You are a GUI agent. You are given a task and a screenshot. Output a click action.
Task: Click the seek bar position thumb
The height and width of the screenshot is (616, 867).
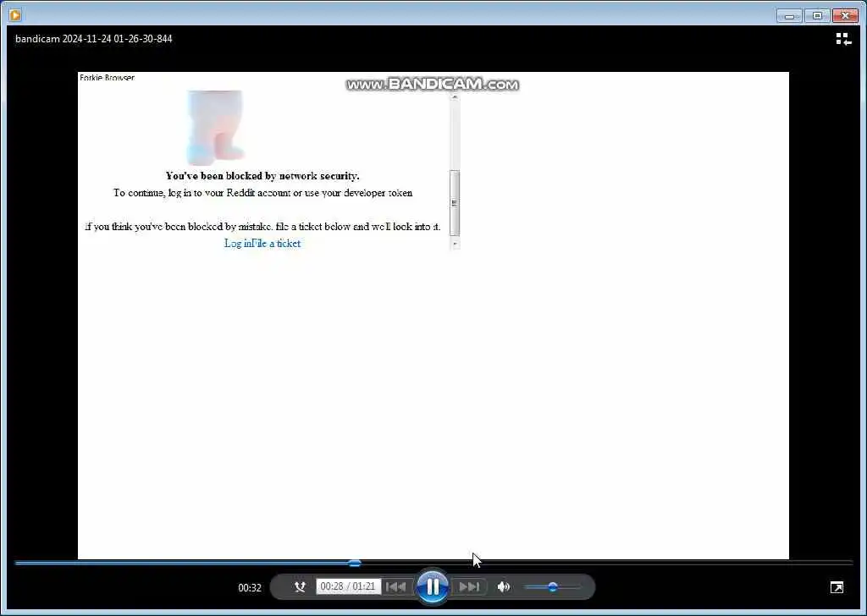click(355, 563)
